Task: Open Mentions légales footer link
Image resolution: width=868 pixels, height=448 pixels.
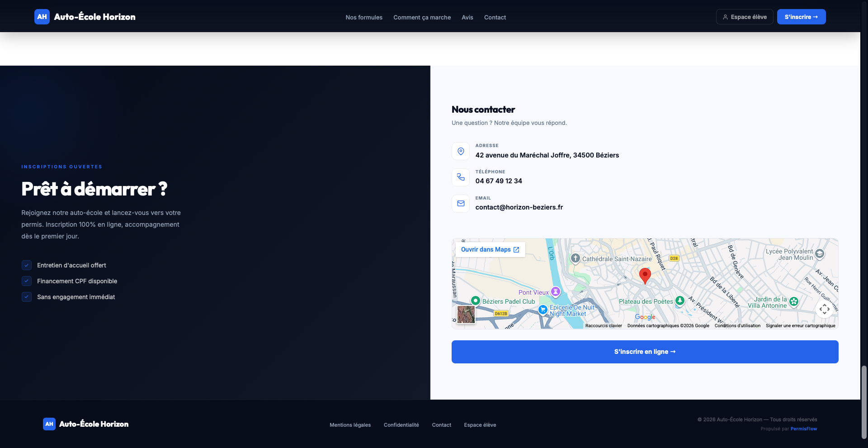Action: [x=350, y=425]
